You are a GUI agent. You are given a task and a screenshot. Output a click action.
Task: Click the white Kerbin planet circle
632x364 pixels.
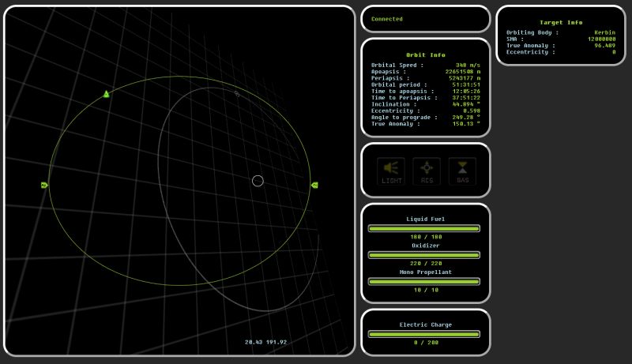[258, 181]
